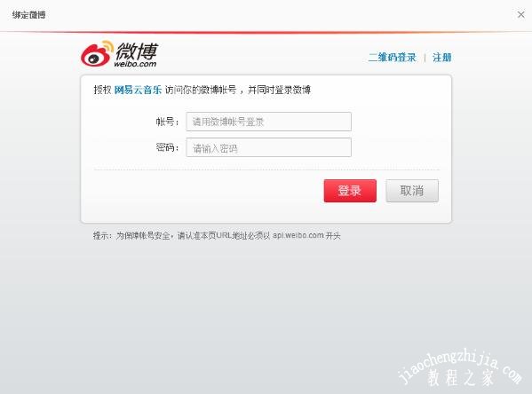The height and width of the screenshot is (394, 532).
Task: Open the 注册 registration link
Action: (441, 58)
